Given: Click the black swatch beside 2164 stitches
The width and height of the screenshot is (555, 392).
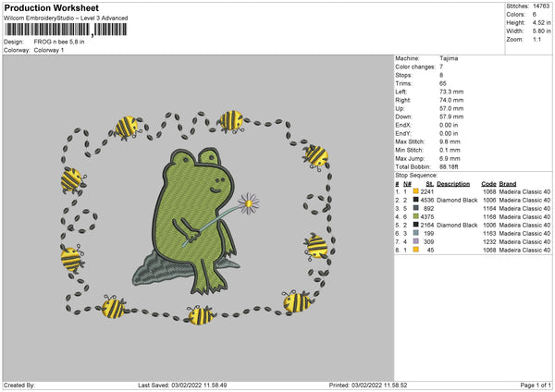Looking at the screenshot, I should coord(415,225).
